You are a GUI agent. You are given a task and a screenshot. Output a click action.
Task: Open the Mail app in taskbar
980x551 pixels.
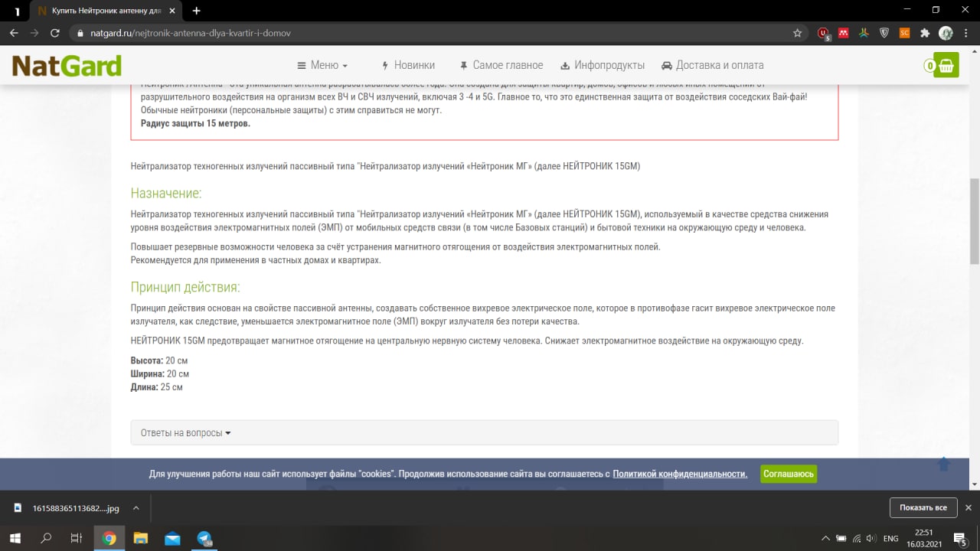pyautogui.click(x=172, y=538)
